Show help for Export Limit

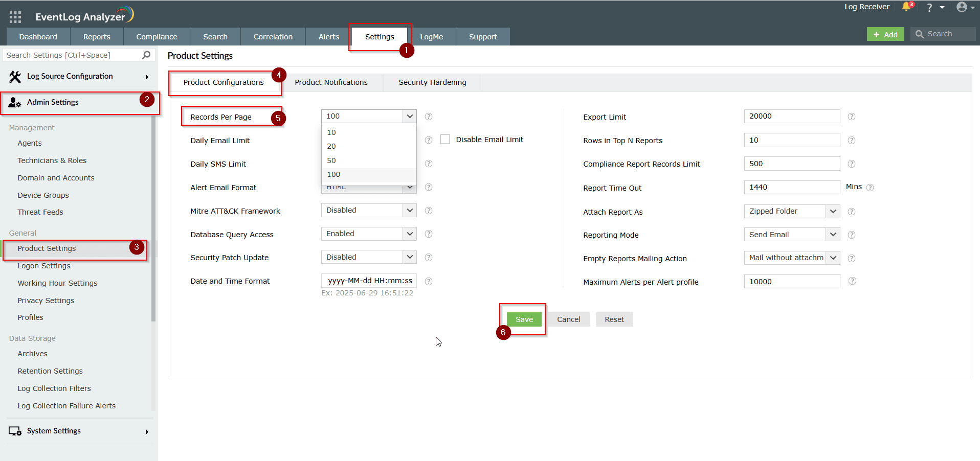(852, 117)
